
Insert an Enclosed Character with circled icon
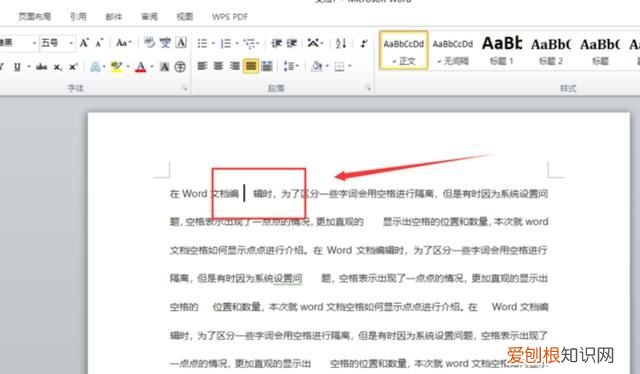click(x=180, y=67)
